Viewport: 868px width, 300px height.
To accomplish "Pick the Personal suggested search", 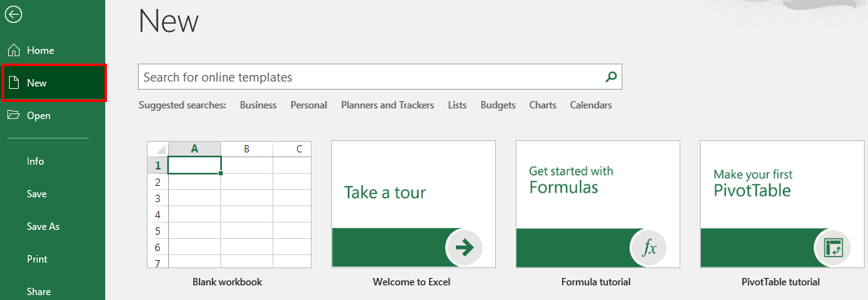I will click(309, 104).
